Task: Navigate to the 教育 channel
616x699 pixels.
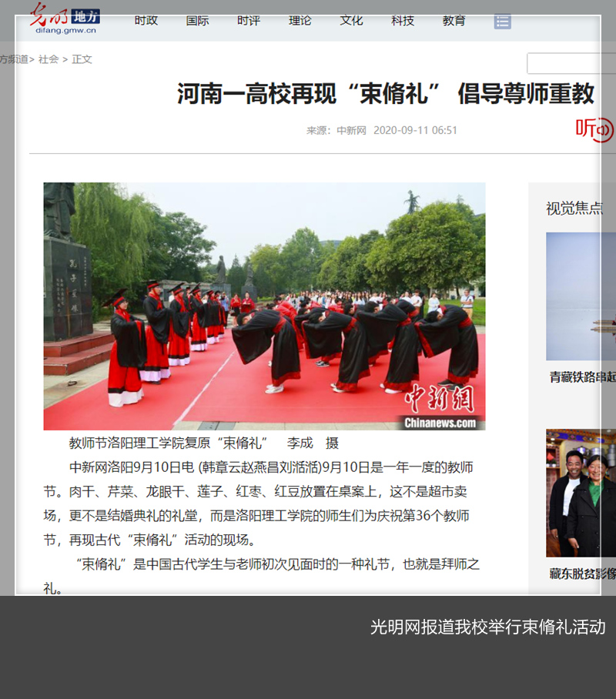Action: coord(454,21)
